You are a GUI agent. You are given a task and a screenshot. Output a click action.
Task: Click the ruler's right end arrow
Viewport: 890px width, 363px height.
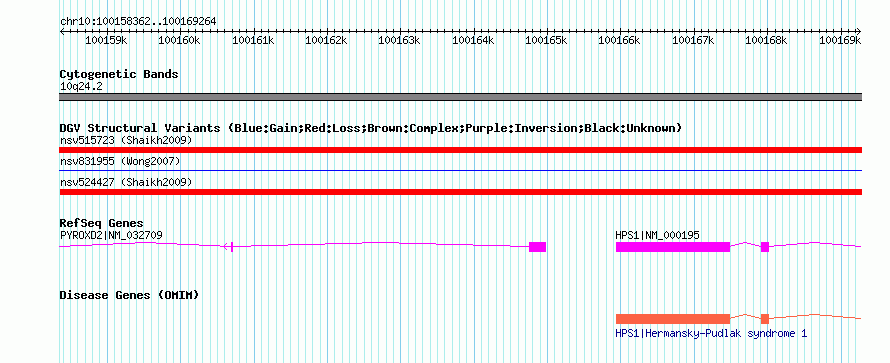point(858,31)
